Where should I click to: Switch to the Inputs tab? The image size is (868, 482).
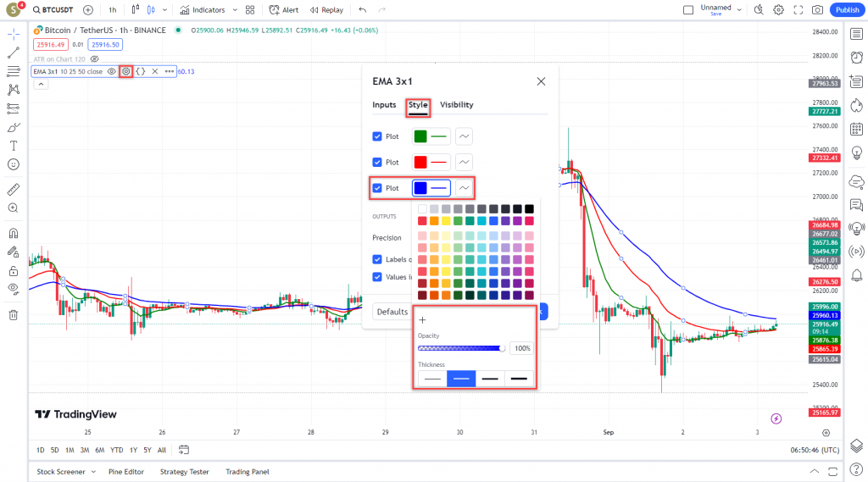[384, 104]
